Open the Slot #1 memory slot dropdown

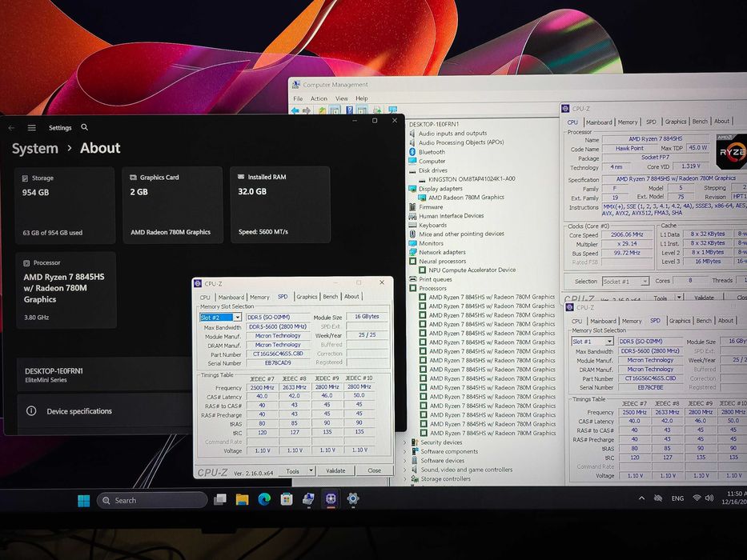(609, 342)
